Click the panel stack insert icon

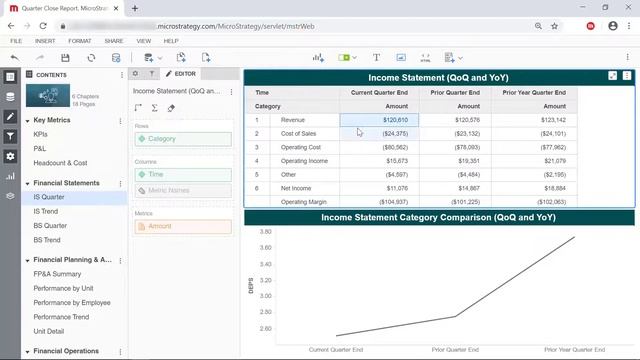click(x=449, y=58)
